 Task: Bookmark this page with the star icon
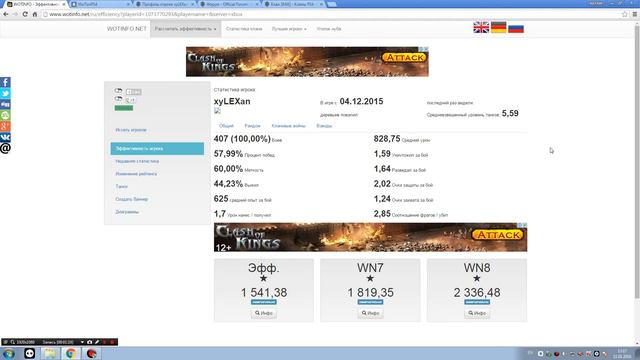click(624, 14)
